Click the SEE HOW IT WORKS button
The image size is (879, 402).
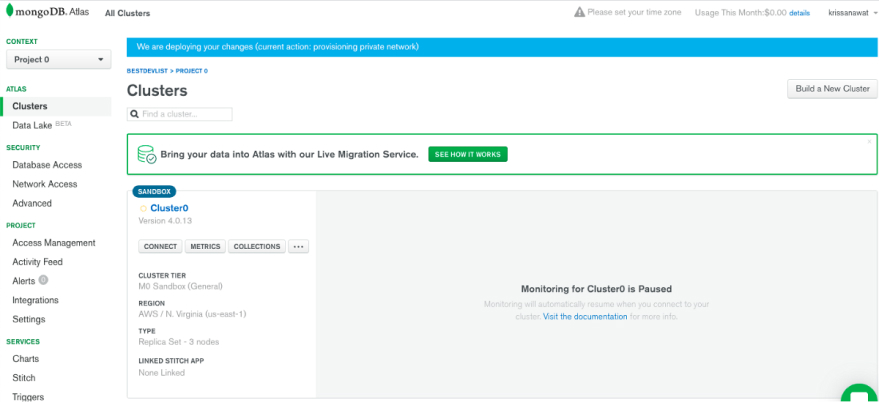coord(468,154)
